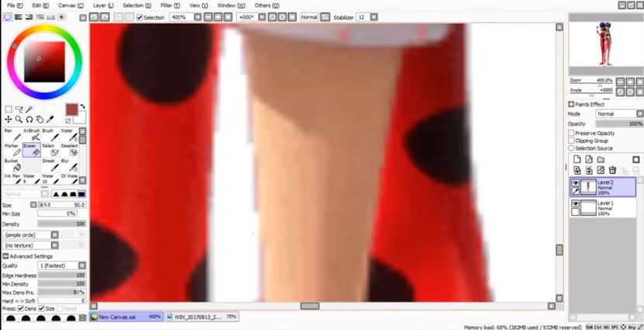Image resolution: width=644 pixels, height=330 pixels.
Task: Swap foreground and background colors
Action: (82, 106)
